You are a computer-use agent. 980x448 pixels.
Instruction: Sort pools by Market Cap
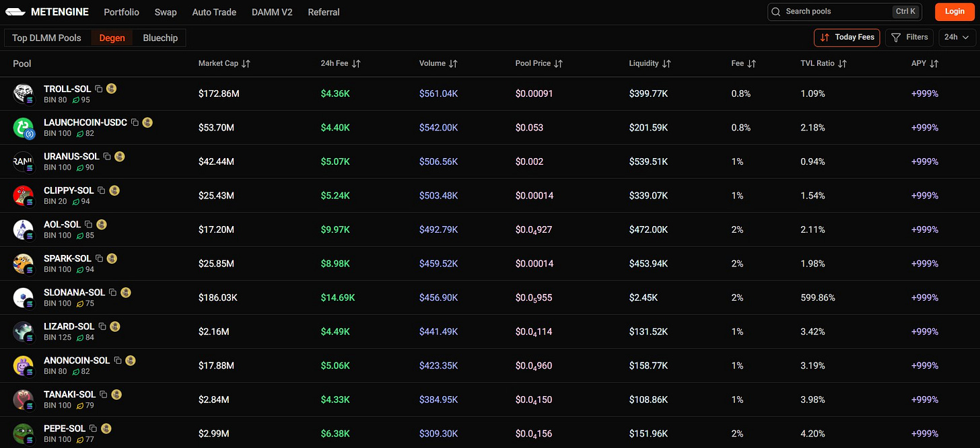(225, 63)
